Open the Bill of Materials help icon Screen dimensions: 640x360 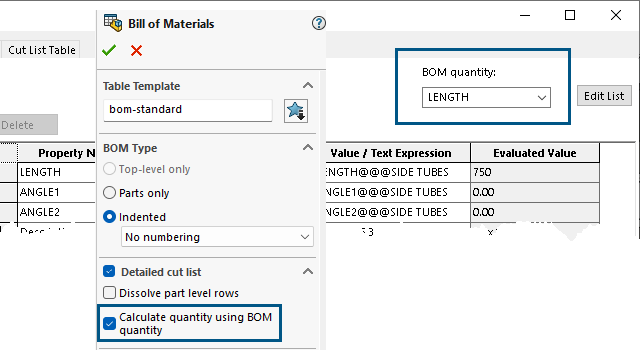[319, 23]
